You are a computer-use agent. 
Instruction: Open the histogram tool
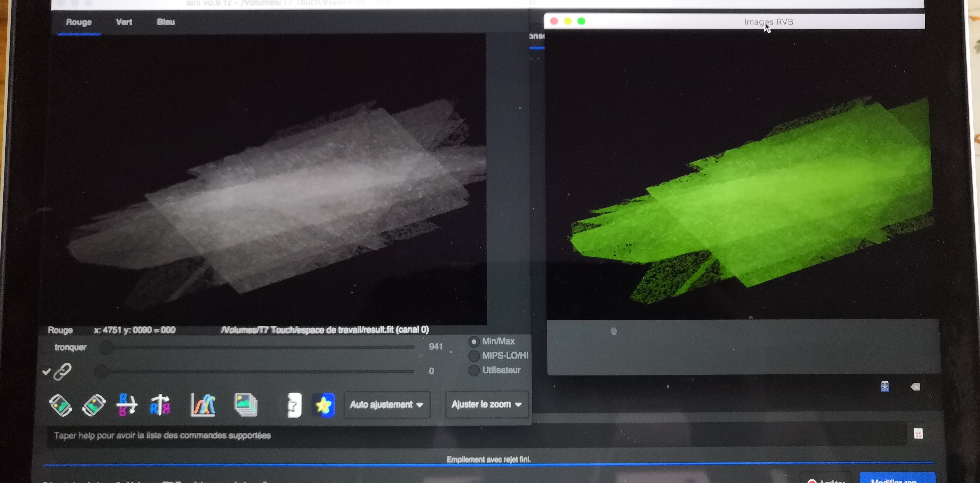tap(203, 405)
